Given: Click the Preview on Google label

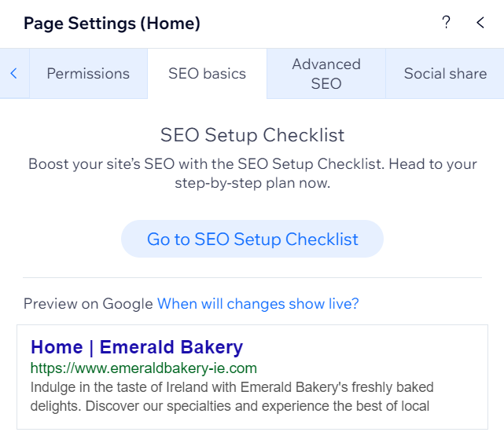Looking at the screenshot, I should (88, 303).
